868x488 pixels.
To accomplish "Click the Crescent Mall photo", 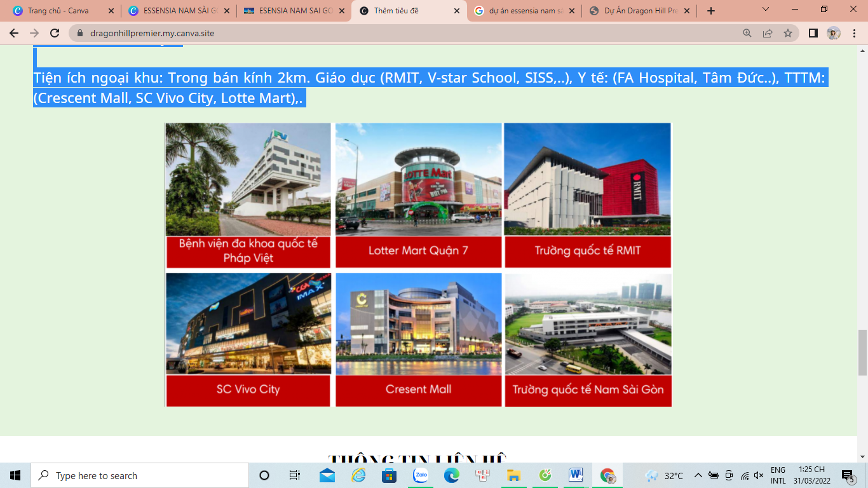I will point(418,323).
